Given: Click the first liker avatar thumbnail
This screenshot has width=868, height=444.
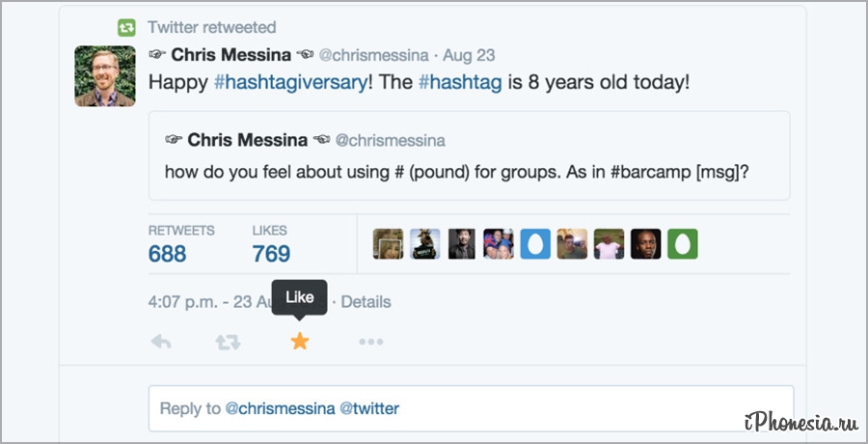Looking at the screenshot, I should pos(388,244).
